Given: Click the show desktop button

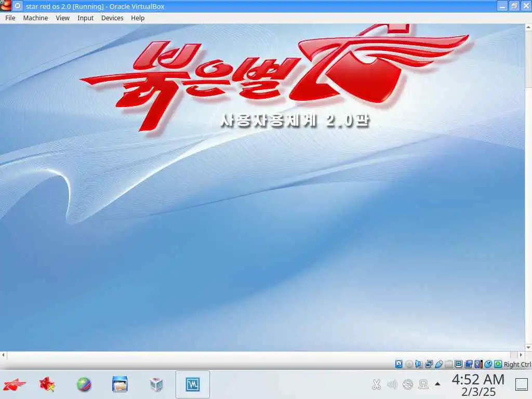Looking at the screenshot, I should [x=522, y=384].
